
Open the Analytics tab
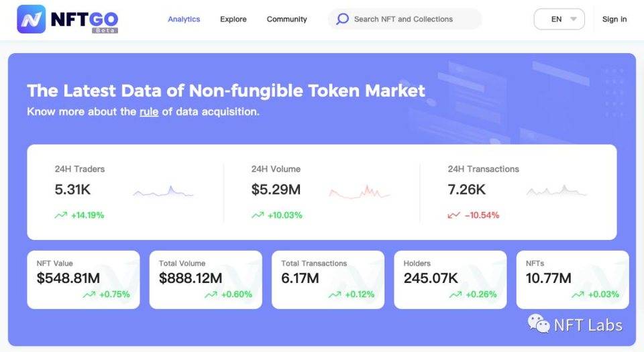pyautogui.click(x=184, y=19)
